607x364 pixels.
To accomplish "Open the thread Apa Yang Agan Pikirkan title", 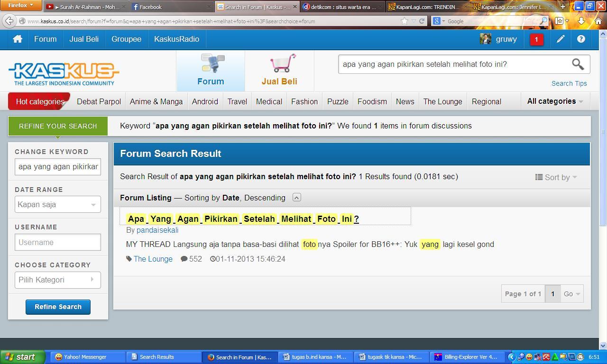I will [x=243, y=218].
